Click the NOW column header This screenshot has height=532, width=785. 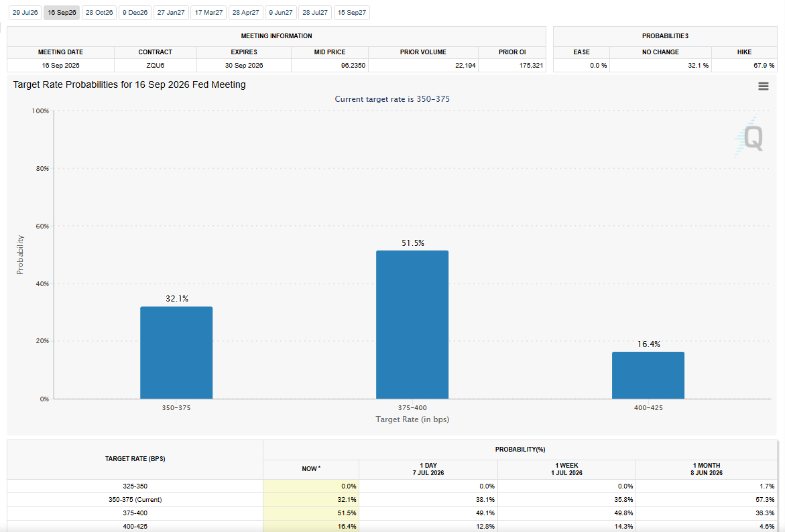coord(311,469)
